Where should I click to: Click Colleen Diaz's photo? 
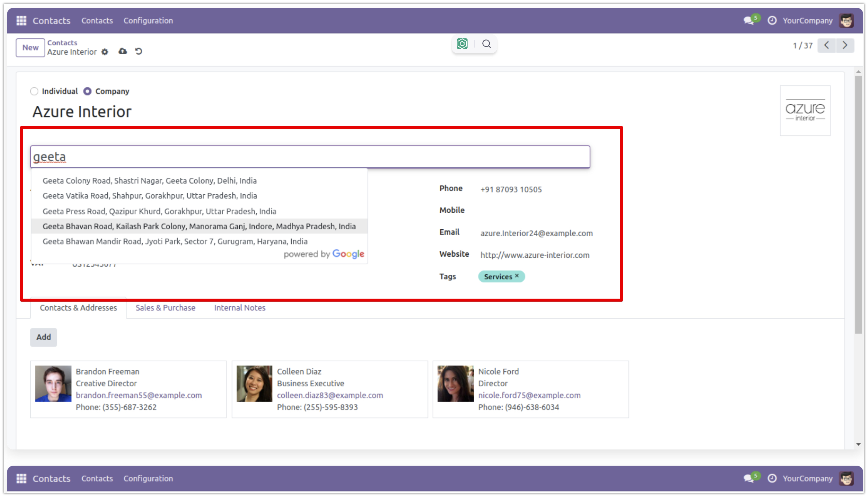[254, 383]
